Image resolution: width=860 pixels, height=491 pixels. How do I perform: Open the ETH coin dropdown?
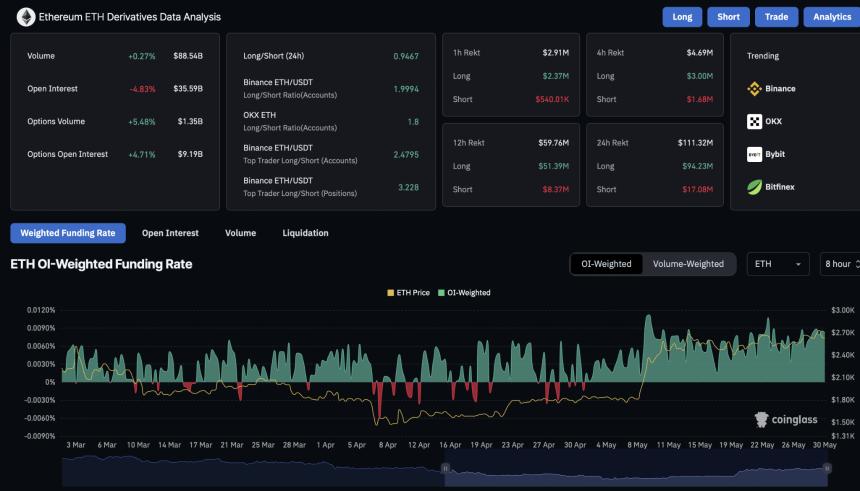pyautogui.click(x=778, y=264)
